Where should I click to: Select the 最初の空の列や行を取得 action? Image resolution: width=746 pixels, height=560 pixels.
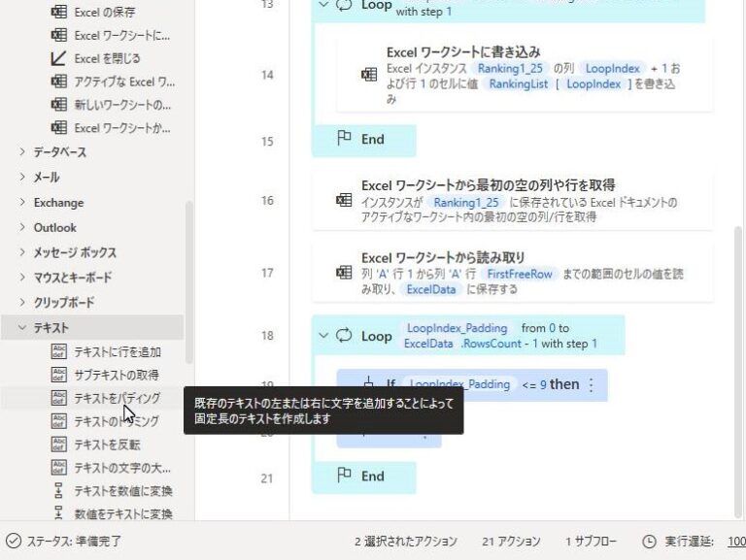[512, 200]
